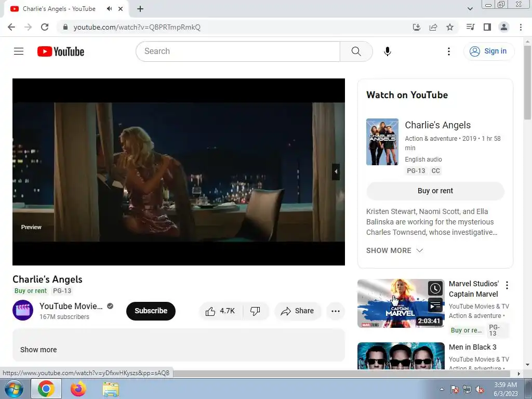The height and width of the screenshot is (399, 532).
Task: Bookmark this page with star icon
Action: tap(449, 27)
